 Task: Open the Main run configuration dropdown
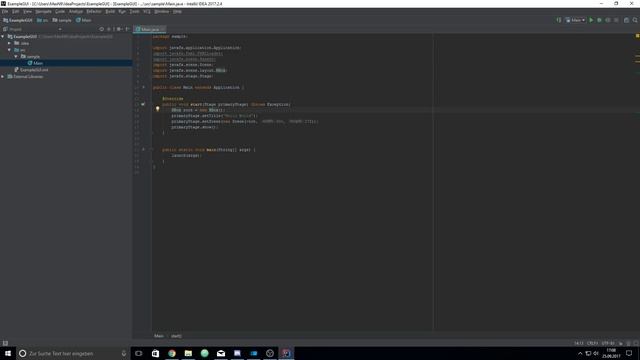pyautogui.click(x=576, y=20)
